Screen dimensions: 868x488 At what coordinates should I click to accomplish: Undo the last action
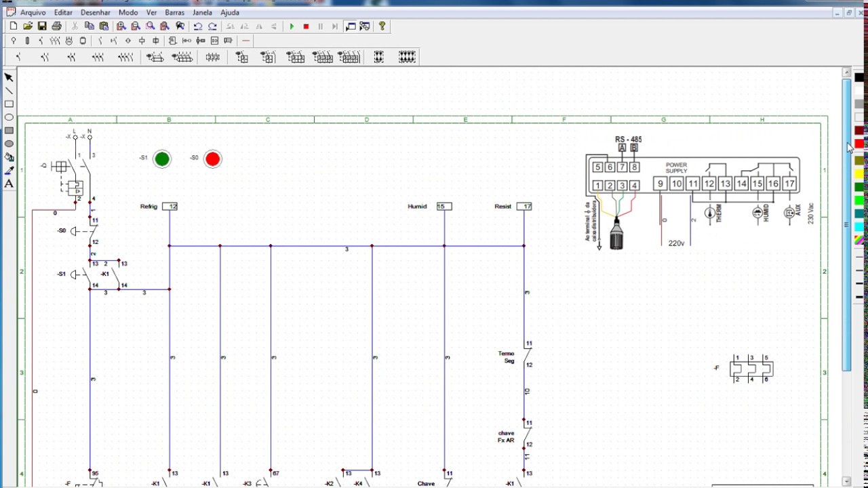(x=198, y=26)
